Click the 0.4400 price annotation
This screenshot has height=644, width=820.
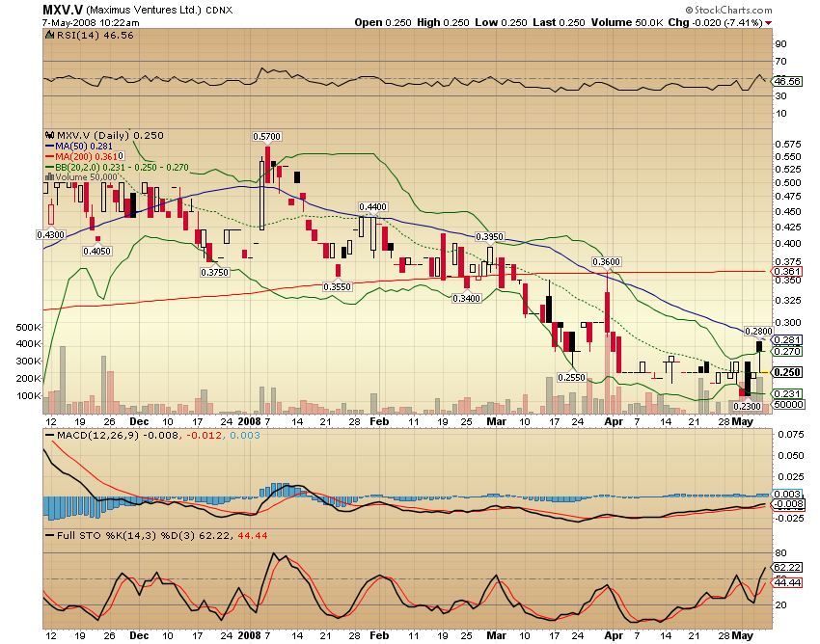(372, 207)
